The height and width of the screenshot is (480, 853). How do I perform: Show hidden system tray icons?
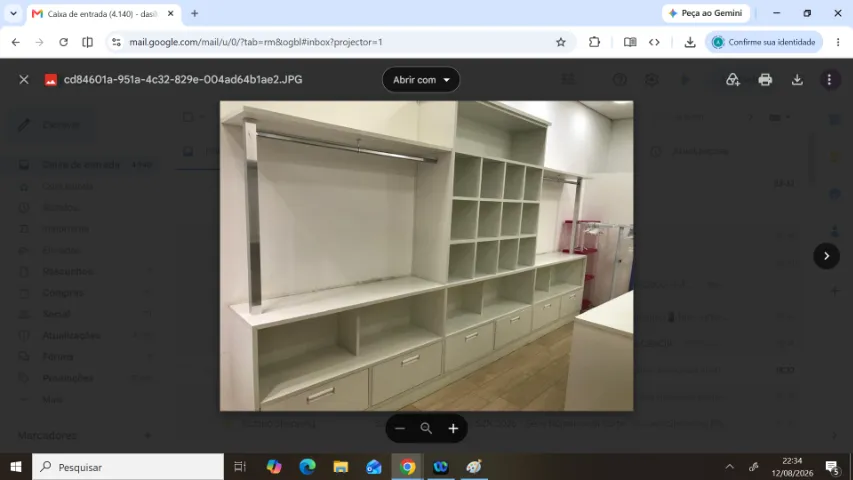tap(730, 467)
